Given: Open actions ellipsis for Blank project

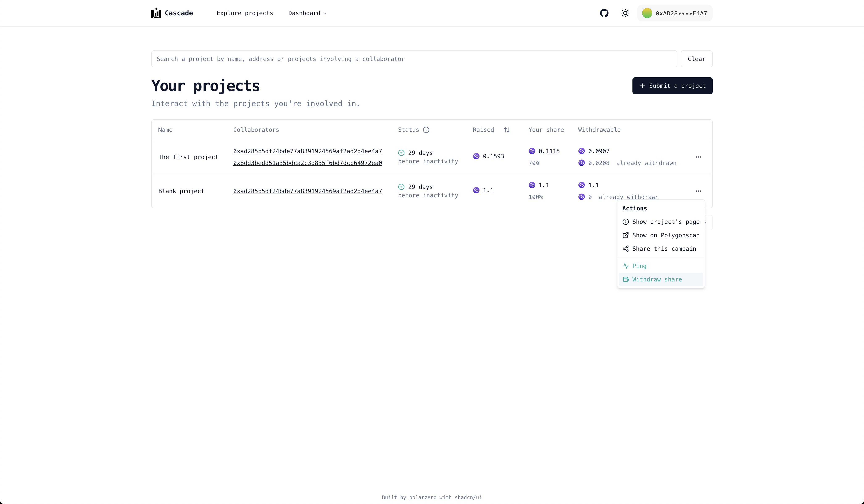Looking at the screenshot, I should pos(698,191).
